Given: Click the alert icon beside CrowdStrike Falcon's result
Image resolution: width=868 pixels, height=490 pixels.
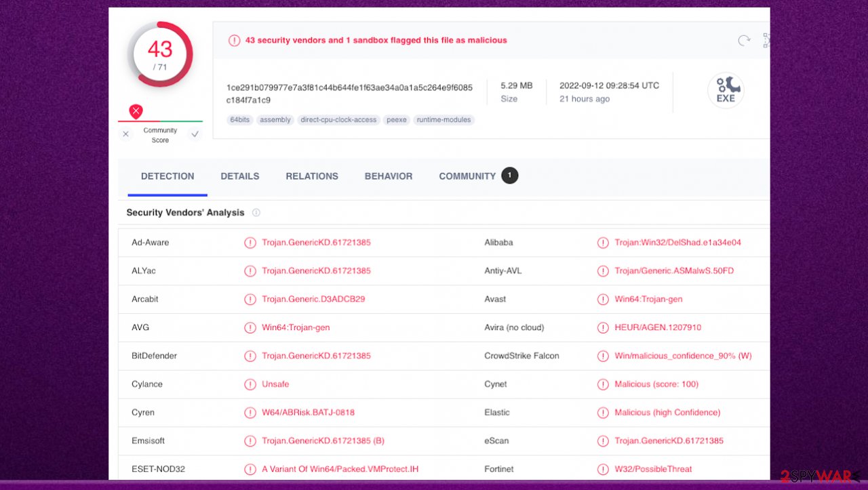Looking at the screenshot, I should pyautogui.click(x=603, y=355).
